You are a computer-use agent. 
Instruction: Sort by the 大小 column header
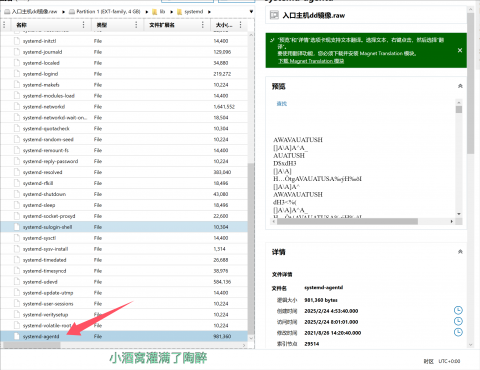click(224, 25)
